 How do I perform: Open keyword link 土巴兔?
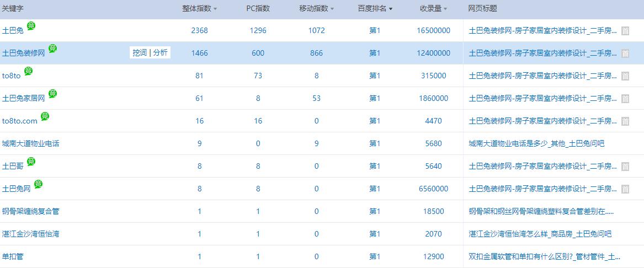[x=13, y=31]
